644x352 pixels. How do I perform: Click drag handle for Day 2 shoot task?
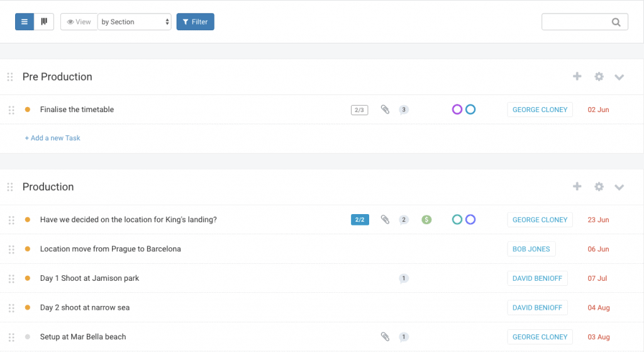pyautogui.click(x=11, y=308)
